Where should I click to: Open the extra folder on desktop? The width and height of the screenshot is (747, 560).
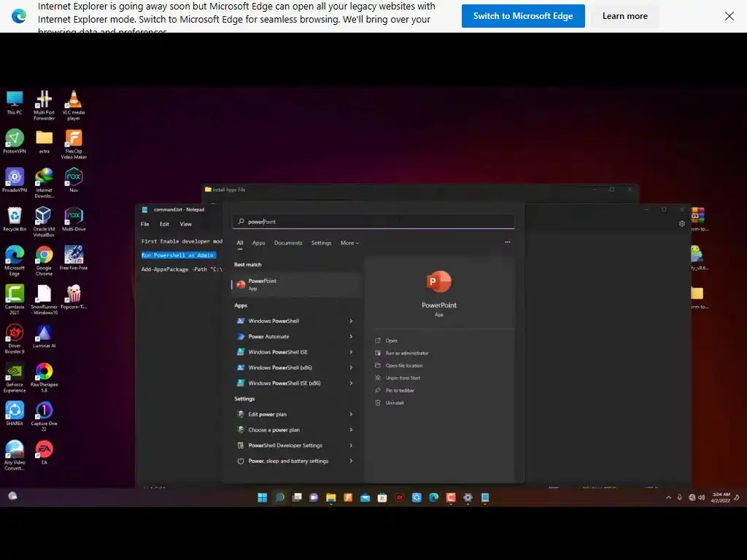44,141
